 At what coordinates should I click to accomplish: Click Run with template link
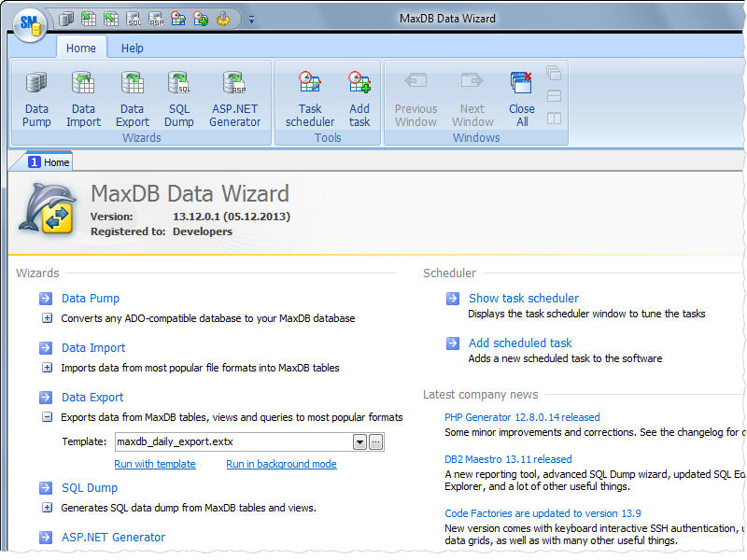155,464
